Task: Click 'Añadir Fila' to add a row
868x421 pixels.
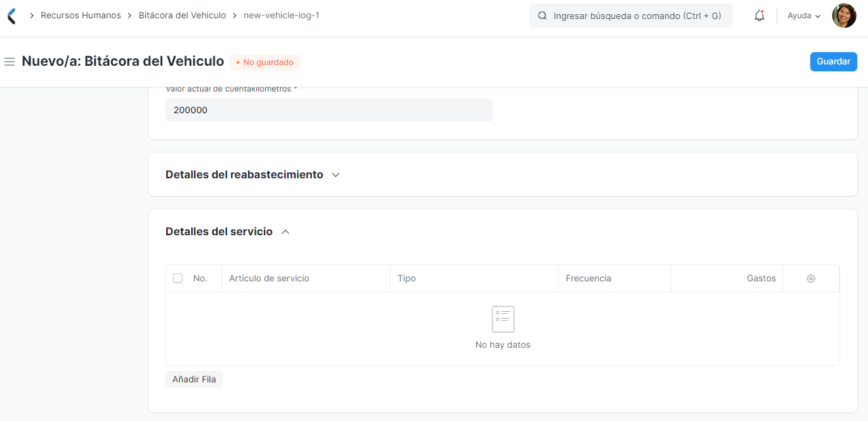Action: tap(194, 379)
